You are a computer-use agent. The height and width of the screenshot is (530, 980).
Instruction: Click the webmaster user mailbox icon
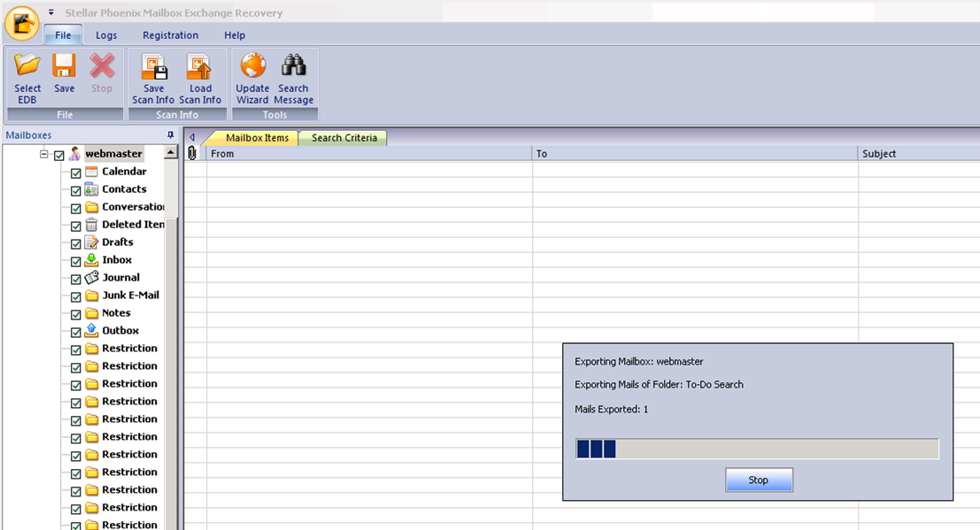(75, 154)
